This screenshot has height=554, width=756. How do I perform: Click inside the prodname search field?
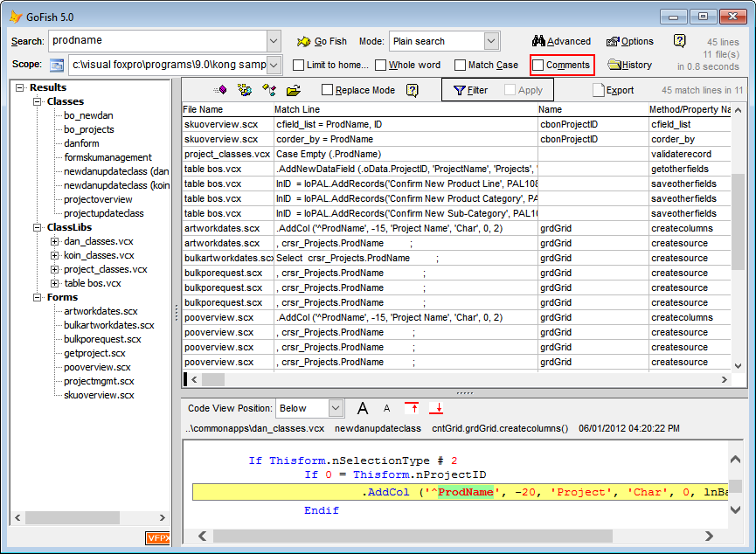(157, 41)
